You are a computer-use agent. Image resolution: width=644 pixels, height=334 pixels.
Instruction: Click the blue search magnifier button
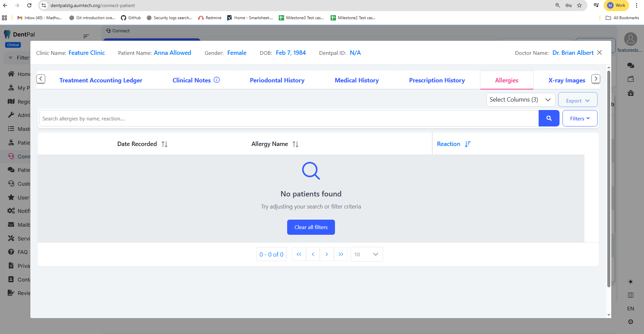point(549,118)
